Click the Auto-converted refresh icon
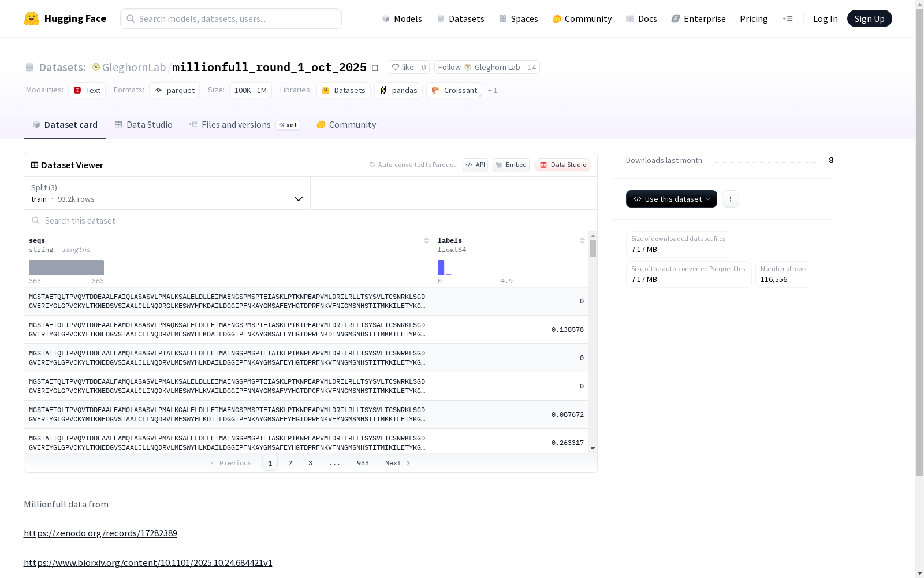 [x=372, y=165]
